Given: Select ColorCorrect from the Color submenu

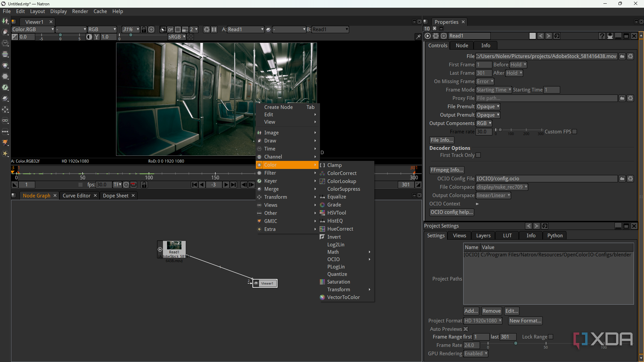Looking at the screenshot, I should tap(342, 173).
